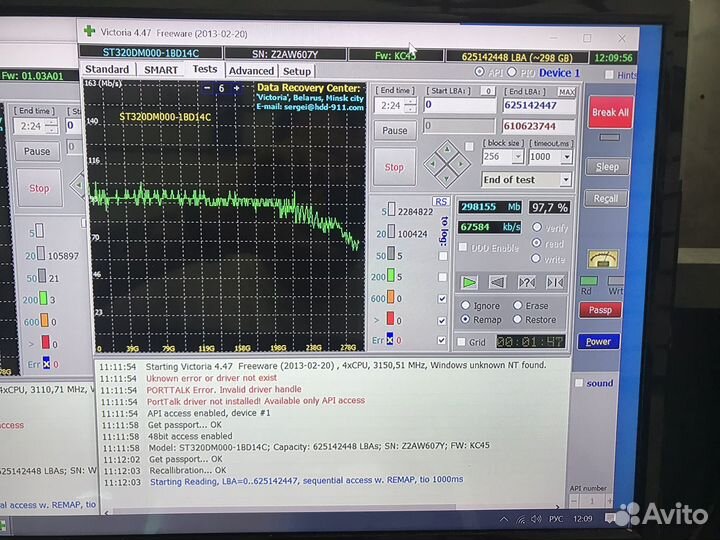The height and width of the screenshot is (540, 720).
Task: Select the write test mode
Action: click(535, 259)
